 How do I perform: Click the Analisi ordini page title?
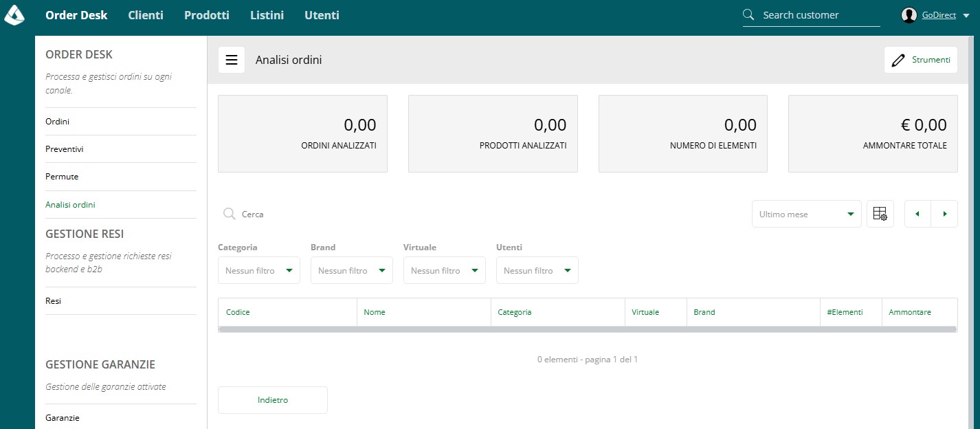pos(289,60)
